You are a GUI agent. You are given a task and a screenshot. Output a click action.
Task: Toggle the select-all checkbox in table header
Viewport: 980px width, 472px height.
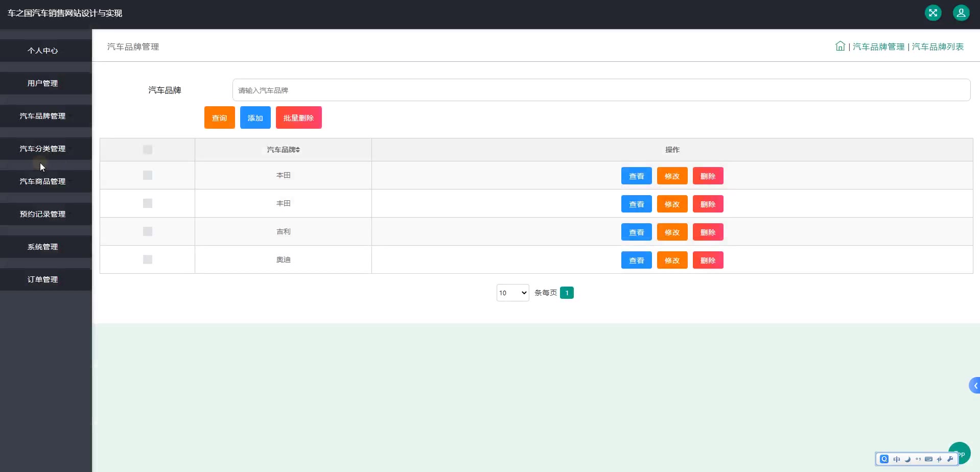point(148,150)
